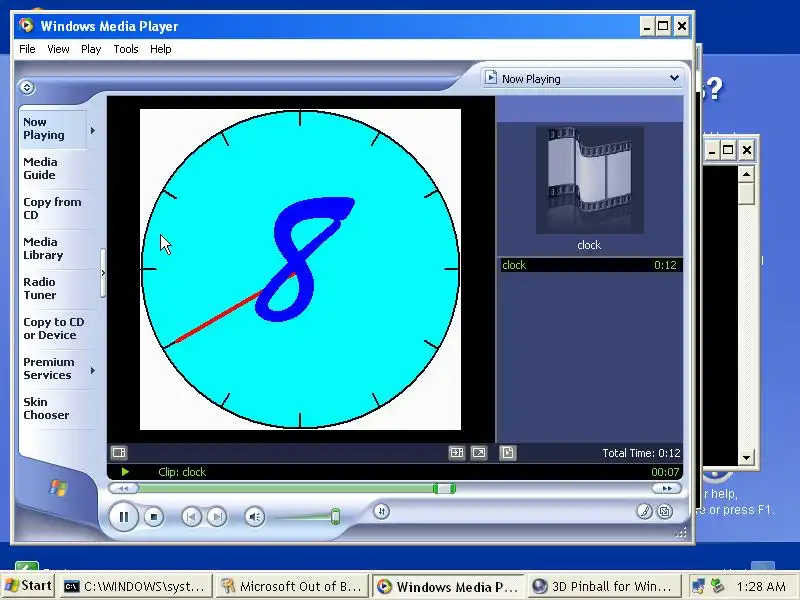This screenshot has height=600, width=800.
Task: Mute the audio with speaker button
Action: coord(255,517)
